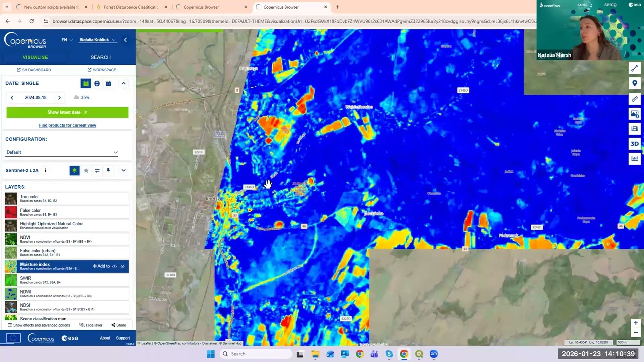Go to next date arrow
This screenshot has width=644, height=362.
pyautogui.click(x=59, y=98)
